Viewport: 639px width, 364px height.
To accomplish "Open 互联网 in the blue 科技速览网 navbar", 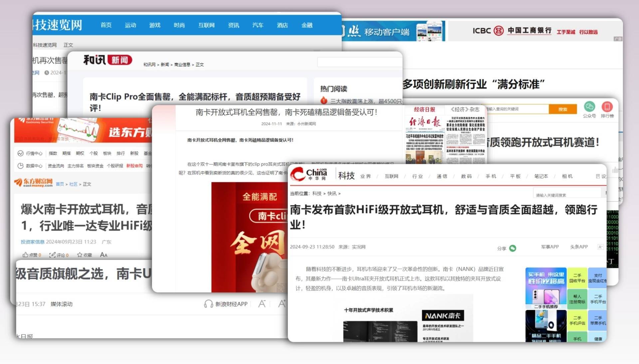I will pos(206,25).
